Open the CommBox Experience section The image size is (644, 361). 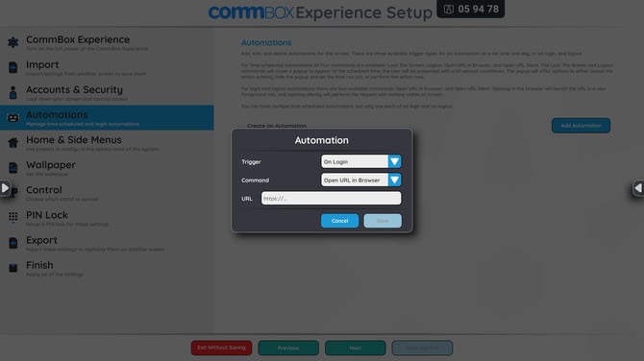(x=107, y=42)
